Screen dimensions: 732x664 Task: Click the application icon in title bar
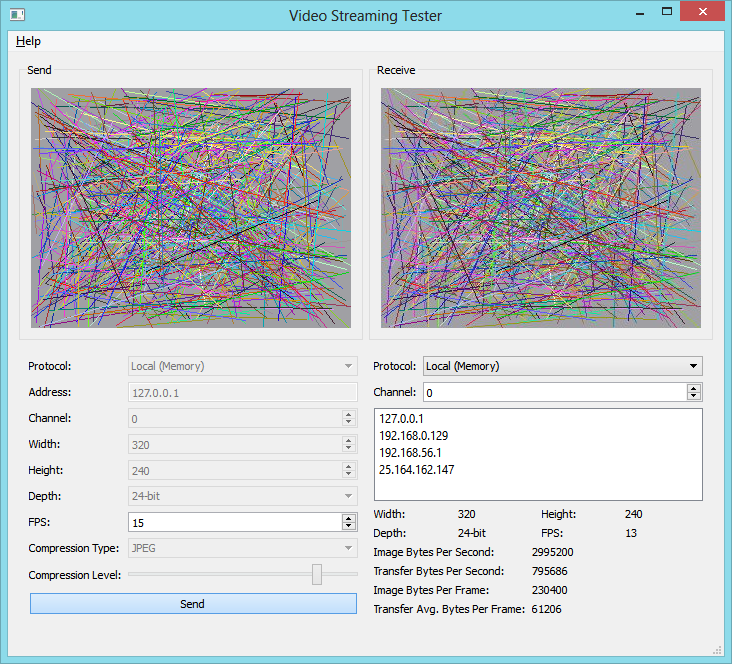pyautogui.click(x=17, y=15)
